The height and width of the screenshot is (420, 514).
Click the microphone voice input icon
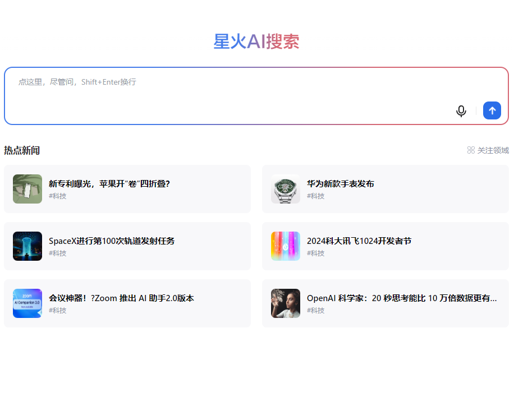(461, 111)
